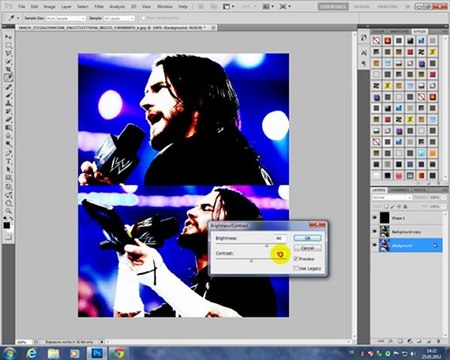
Task: Open Internet Explorer from taskbar
Action: pyautogui.click(x=32, y=353)
